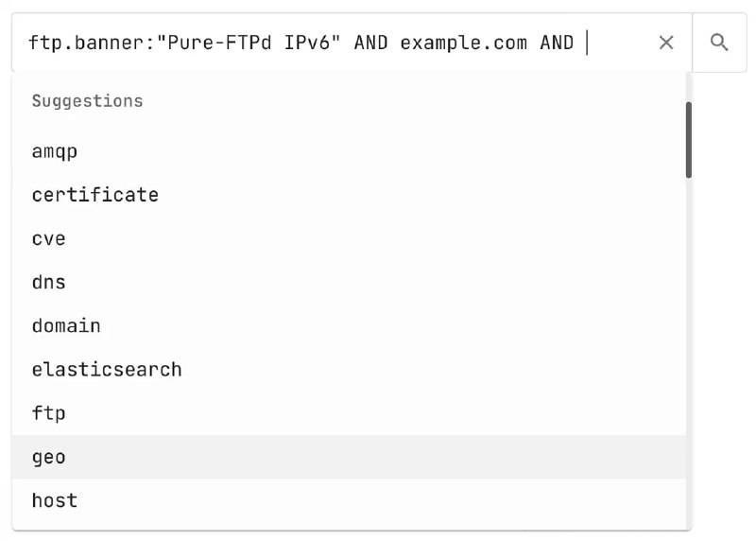
Task: Clear the search query with the X icon
Action: (x=666, y=43)
